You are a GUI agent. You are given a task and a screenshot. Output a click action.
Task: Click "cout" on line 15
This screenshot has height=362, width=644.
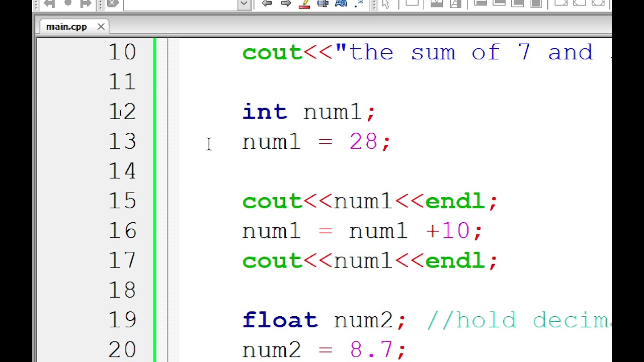pos(272,201)
